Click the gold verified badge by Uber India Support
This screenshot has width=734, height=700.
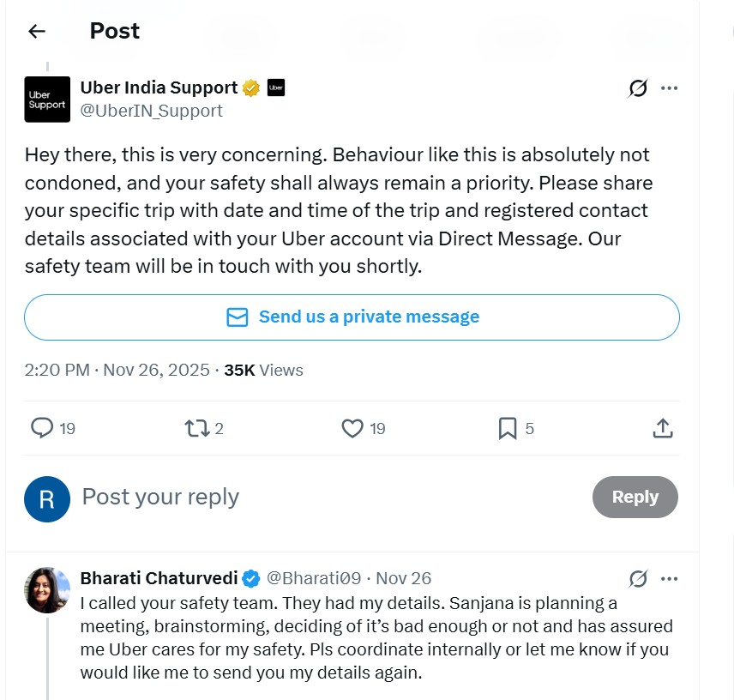(x=251, y=87)
